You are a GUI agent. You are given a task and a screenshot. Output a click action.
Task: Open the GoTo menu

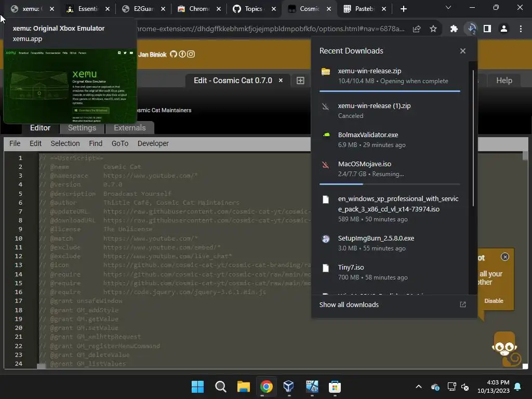(120, 143)
